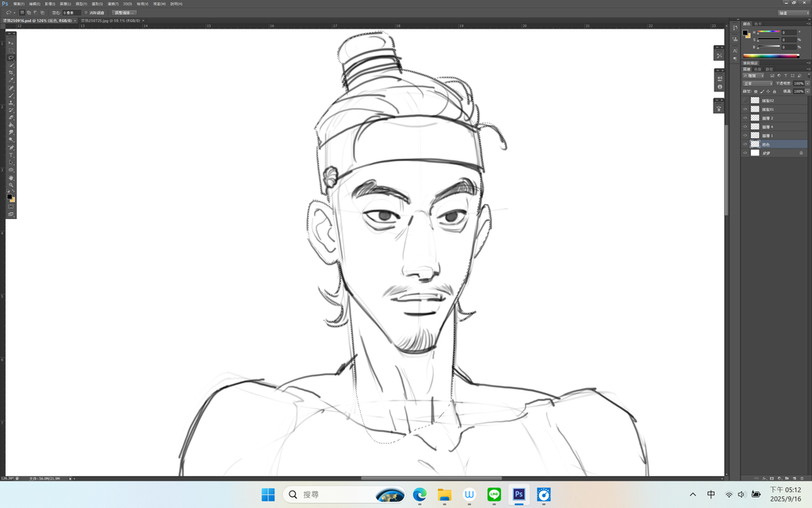Open the layer blend mode dropdown
This screenshot has width=812, height=508.
point(757,83)
